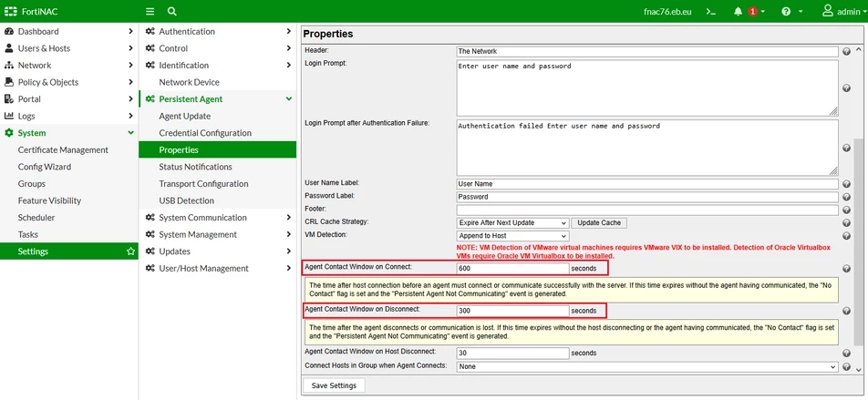Open the Tasks page
Screen dimensions: 868x400
click(27, 234)
